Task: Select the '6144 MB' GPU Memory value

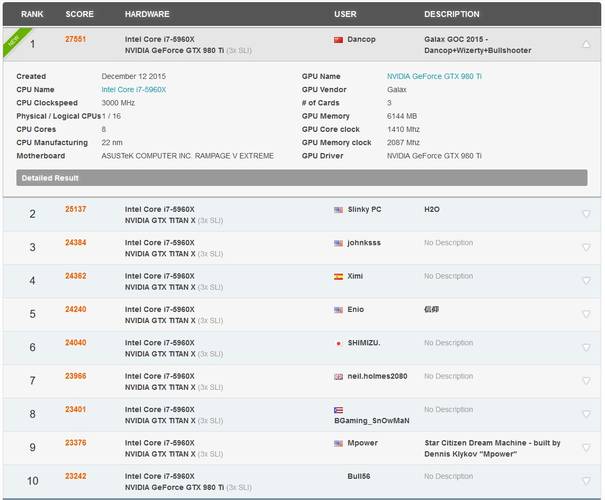Action: click(402, 116)
